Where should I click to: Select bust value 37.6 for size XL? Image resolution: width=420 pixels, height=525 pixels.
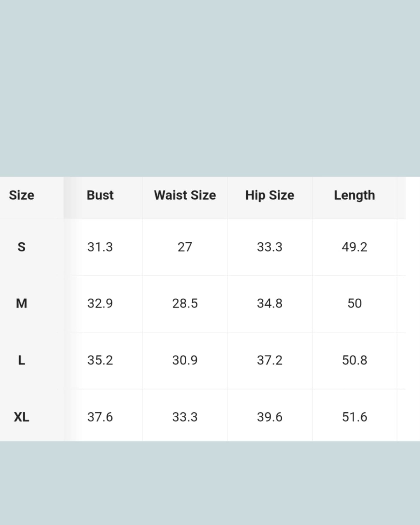coord(100,417)
